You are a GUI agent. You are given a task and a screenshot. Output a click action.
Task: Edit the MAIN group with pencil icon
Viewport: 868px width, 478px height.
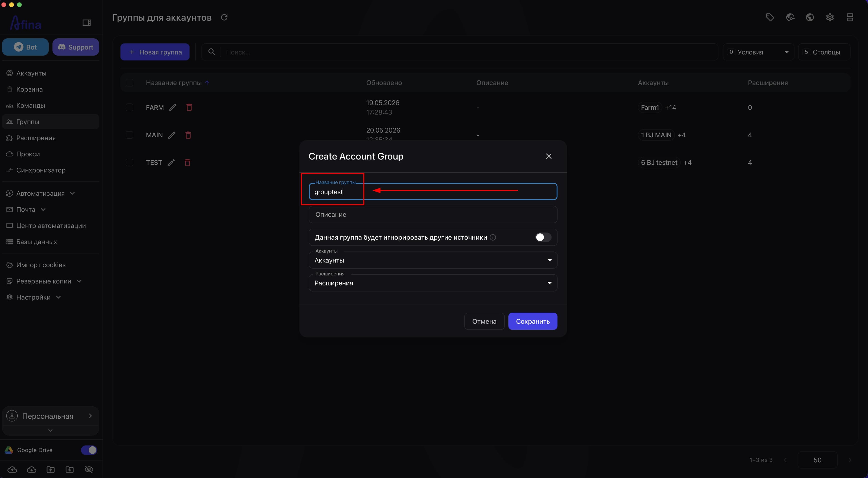172,135
